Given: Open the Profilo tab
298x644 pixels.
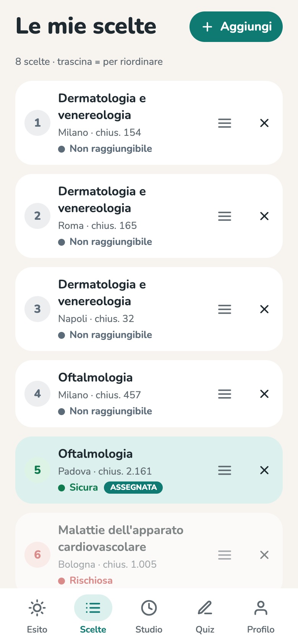Looking at the screenshot, I should tap(261, 616).
